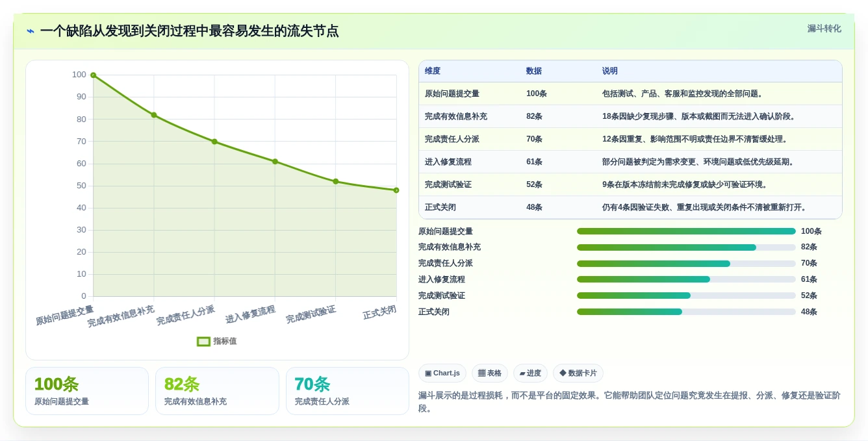868x441 pixels.
Task: Click the description starting 仍有4条因验证失败
Action: tap(705, 207)
